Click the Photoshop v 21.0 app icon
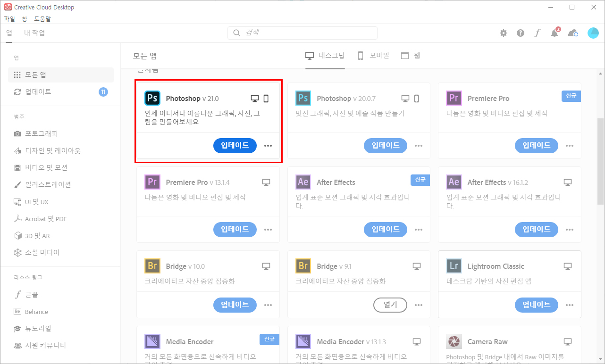Image resolution: width=605 pixels, height=364 pixels. click(152, 98)
